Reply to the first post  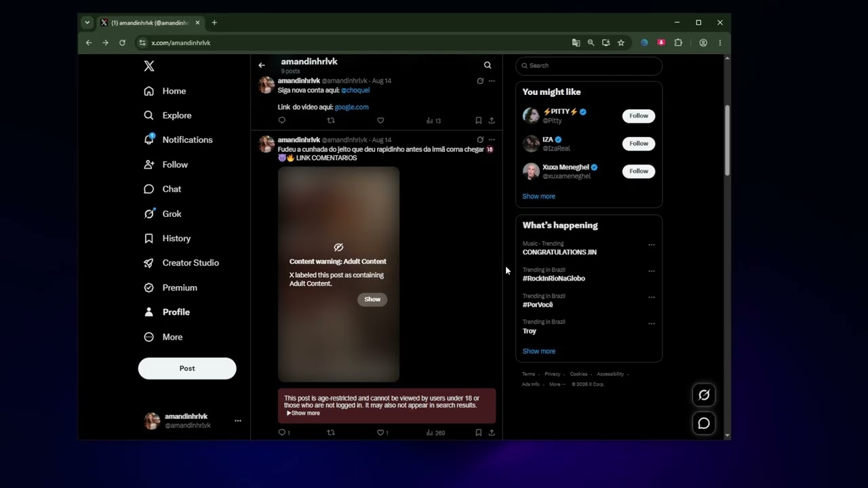[282, 121]
